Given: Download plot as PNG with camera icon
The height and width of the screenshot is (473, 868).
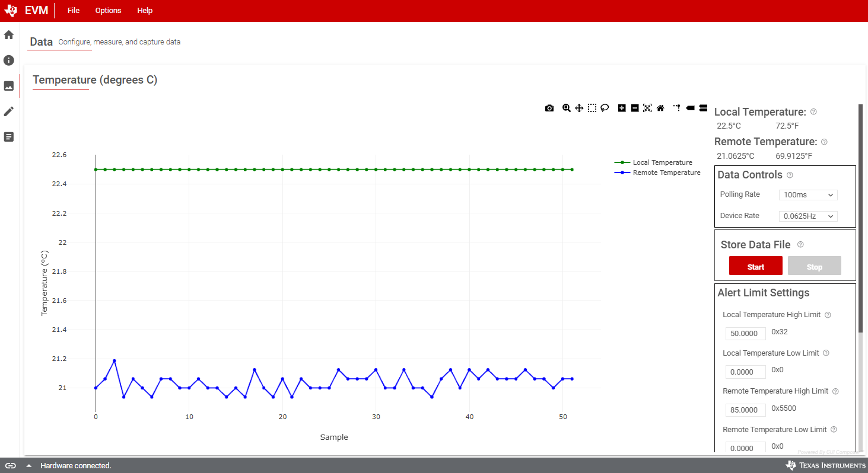Looking at the screenshot, I should click(x=549, y=108).
